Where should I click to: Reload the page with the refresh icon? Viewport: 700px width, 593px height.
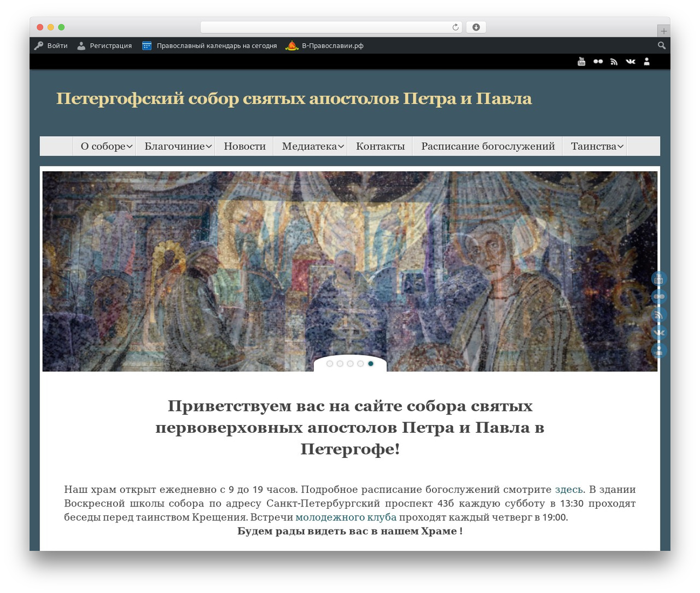click(x=456, y=27)
